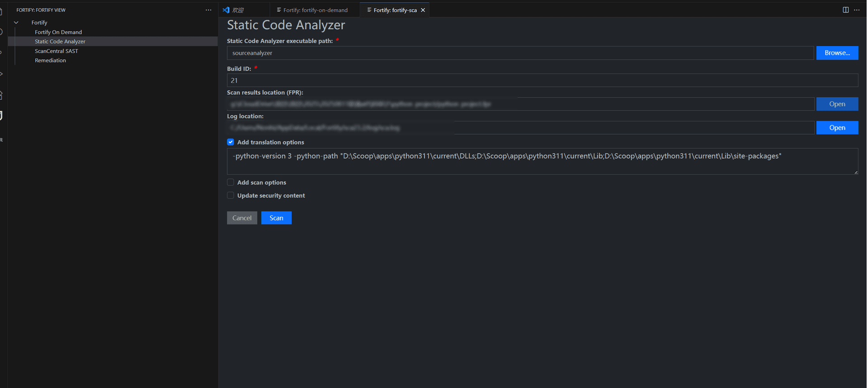Close the Fortify: fortify-sca tab
The height and width of the screenshot is (388, 868).
coord(423,10)
